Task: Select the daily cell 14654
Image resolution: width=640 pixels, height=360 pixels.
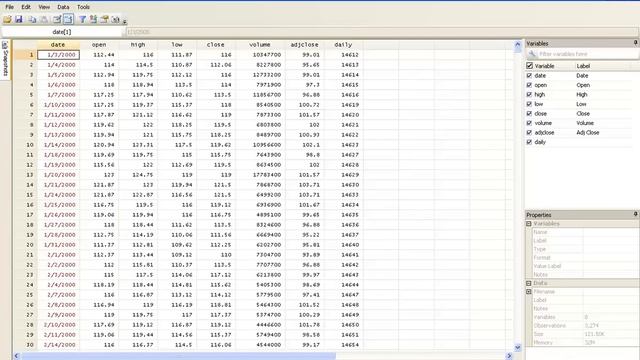Action: pyautogui.click(x=344, y=345)
